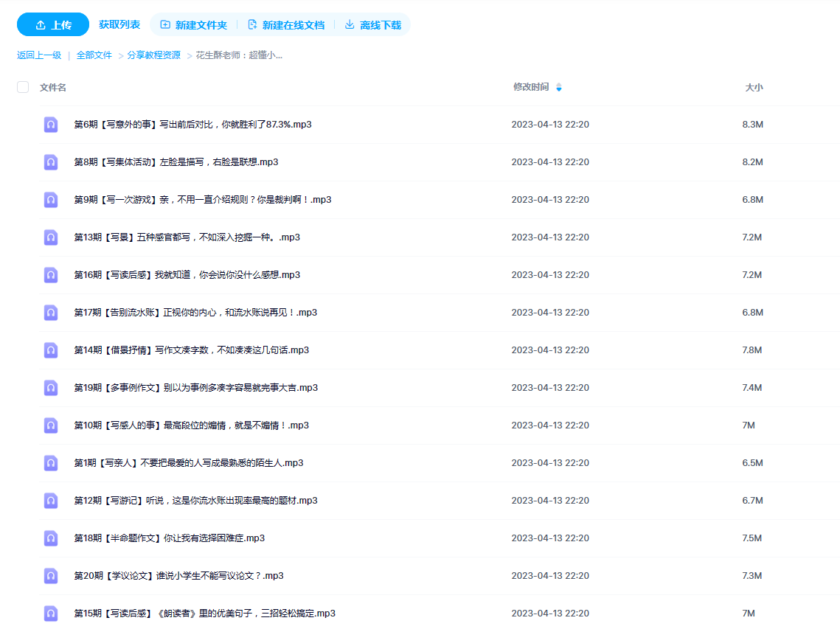840x629 pixels.
Task: Click the 大小 column header
Action: [x=754, y=87]
